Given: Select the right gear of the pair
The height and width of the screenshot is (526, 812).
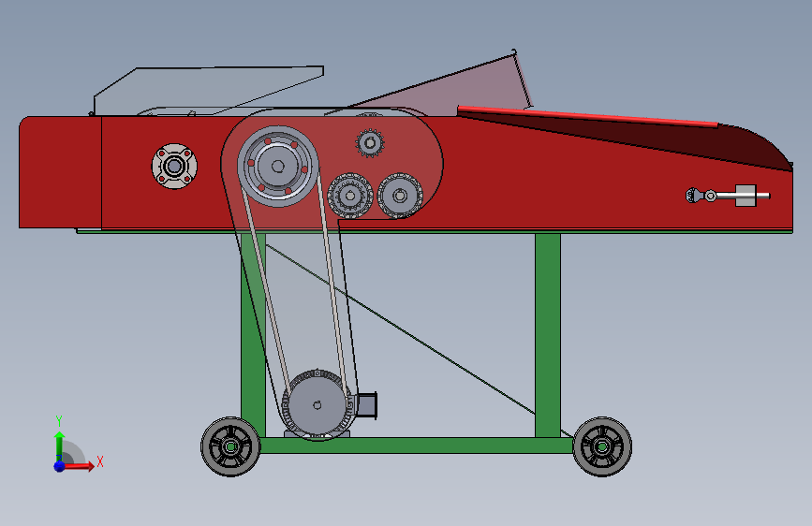Looking at the screenshot, I should coord(400,196).
